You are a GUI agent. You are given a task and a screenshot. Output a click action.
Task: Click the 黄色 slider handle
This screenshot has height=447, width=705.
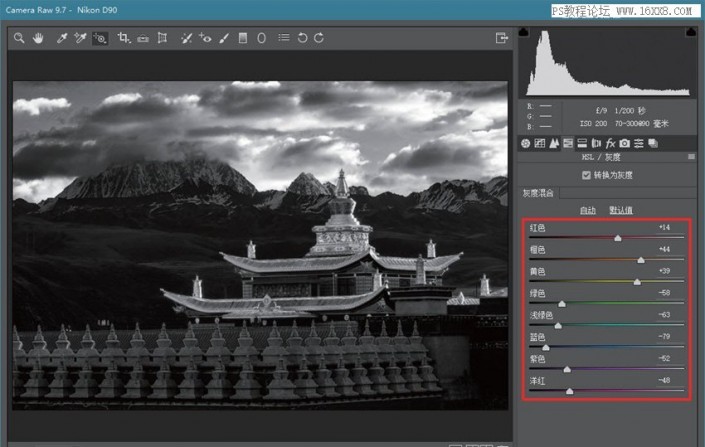point(637,282)
